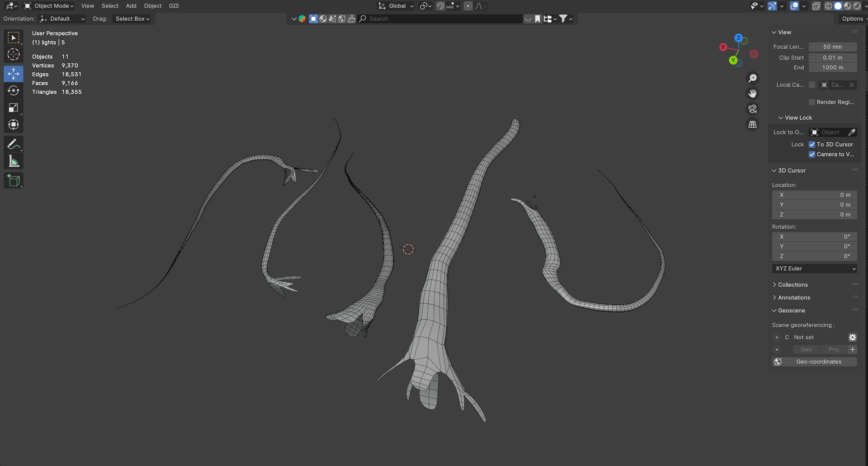Select the Cursor tool in toolbar
This screenshot has width=868, height=466.
14,54
